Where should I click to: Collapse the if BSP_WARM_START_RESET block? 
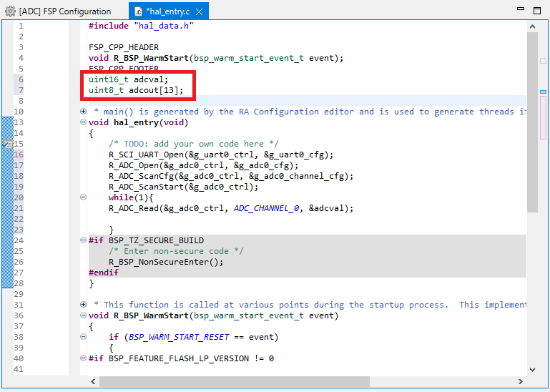(x=83, y=336)
